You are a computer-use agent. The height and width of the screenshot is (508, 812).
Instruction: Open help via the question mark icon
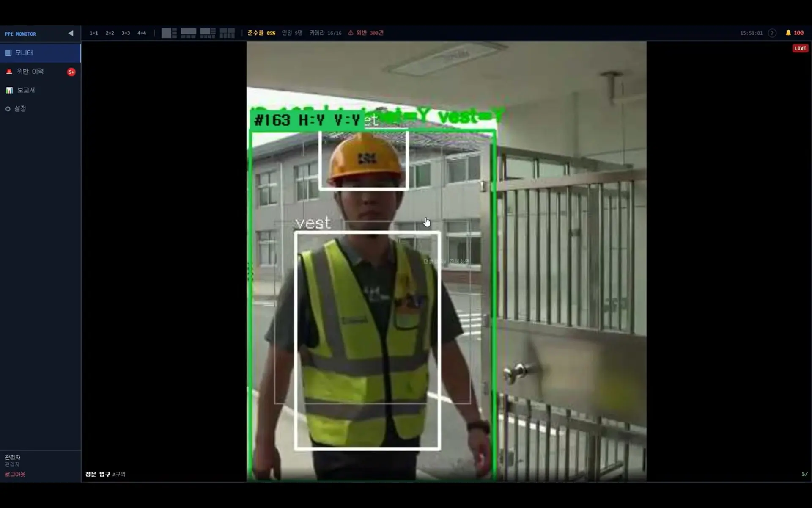point(772,33)
